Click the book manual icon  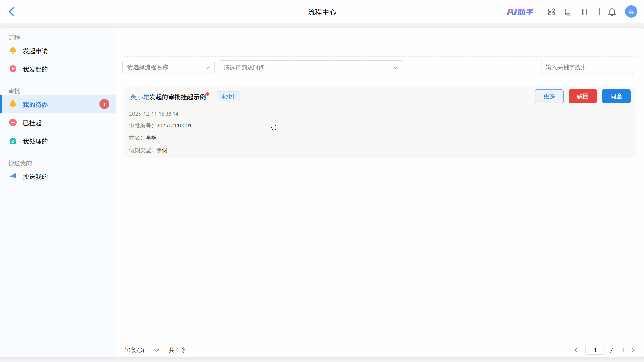click(x=568, y=12)
